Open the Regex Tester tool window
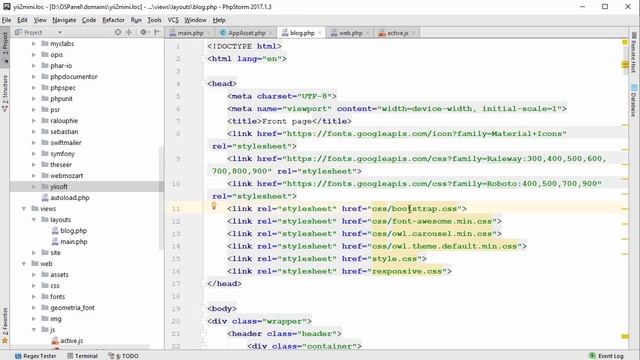 point(36,356)
